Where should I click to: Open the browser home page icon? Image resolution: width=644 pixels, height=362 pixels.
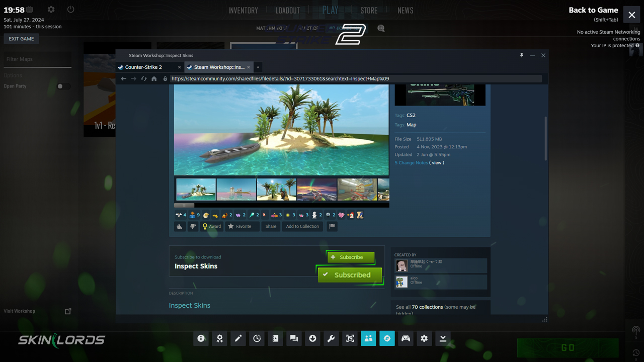click(154, 78)
